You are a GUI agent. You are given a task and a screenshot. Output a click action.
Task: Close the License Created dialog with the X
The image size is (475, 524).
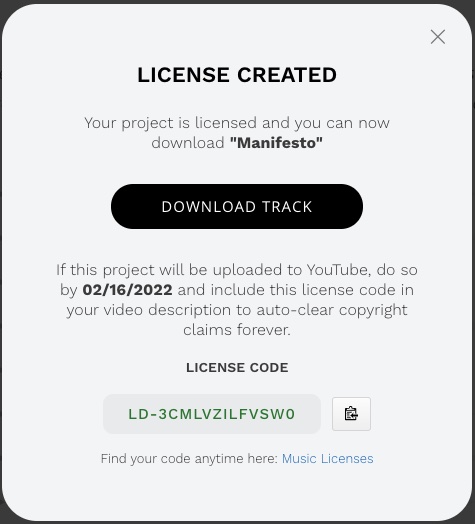click(438, 37)
